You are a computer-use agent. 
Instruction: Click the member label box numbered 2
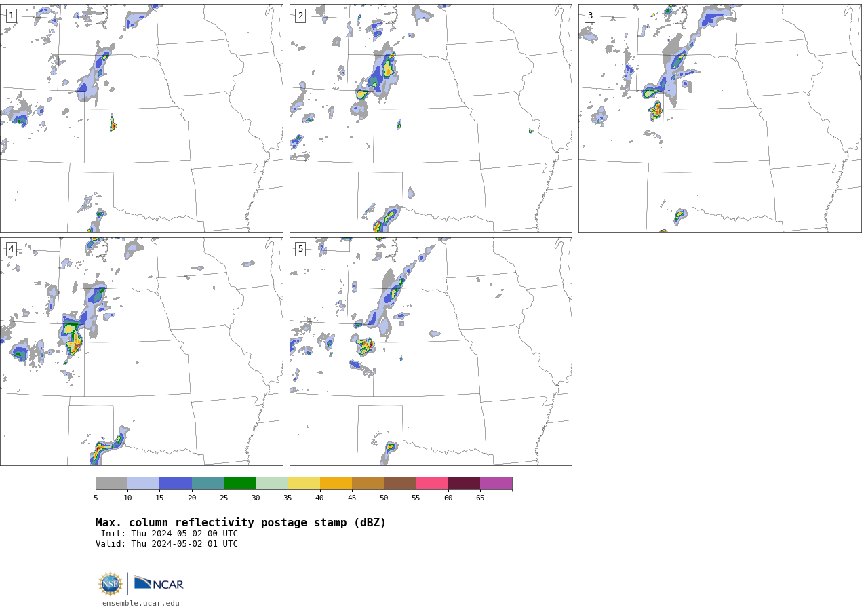300,16
